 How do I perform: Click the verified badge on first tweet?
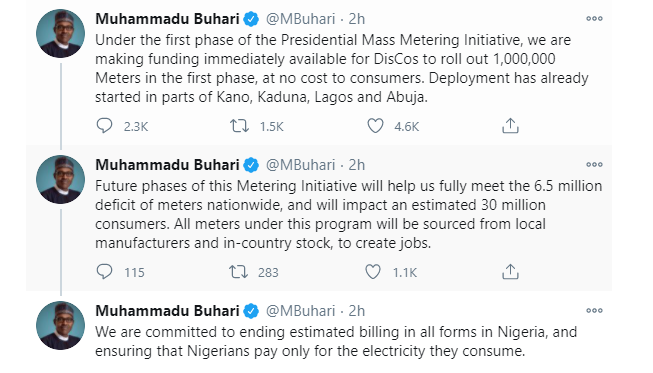251,19
